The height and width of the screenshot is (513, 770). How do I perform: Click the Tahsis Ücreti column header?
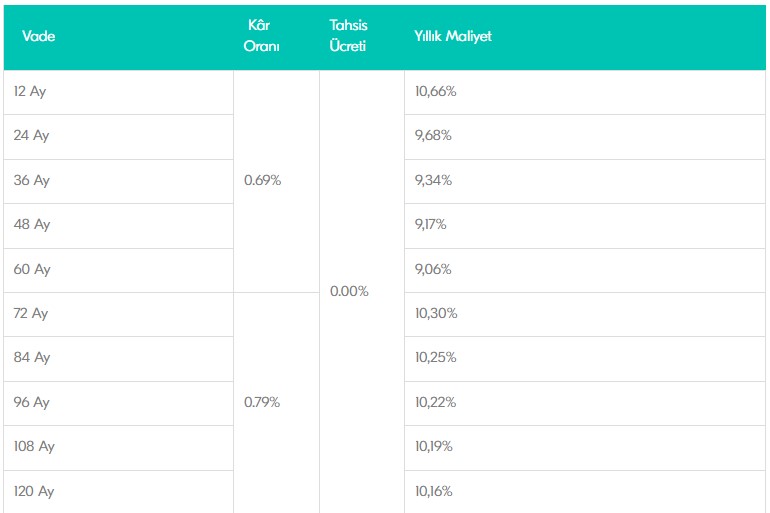tap(348, 36)
